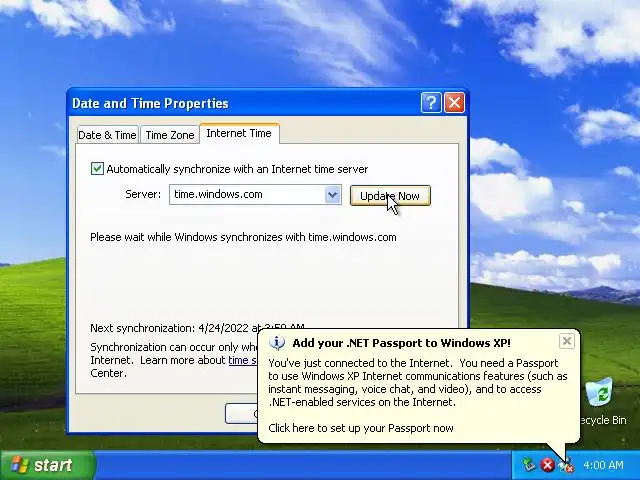Open the time synchronization help link

click(243, 360)
